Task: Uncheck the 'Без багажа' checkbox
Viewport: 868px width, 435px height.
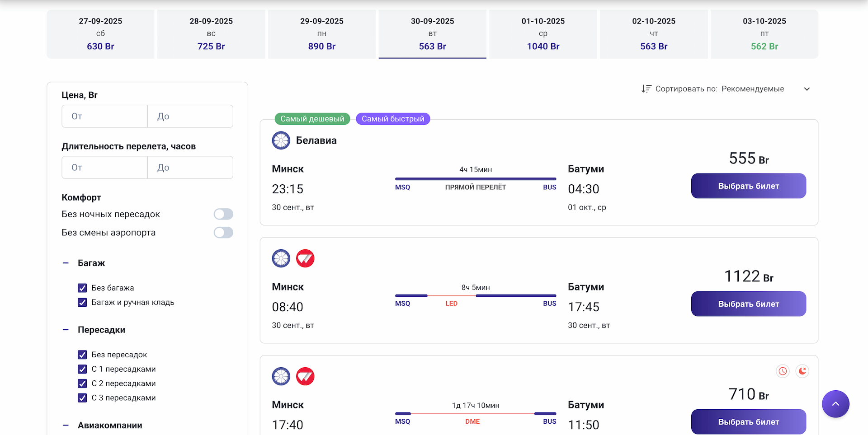Action: pyautogui.click(x=82, y=288)
